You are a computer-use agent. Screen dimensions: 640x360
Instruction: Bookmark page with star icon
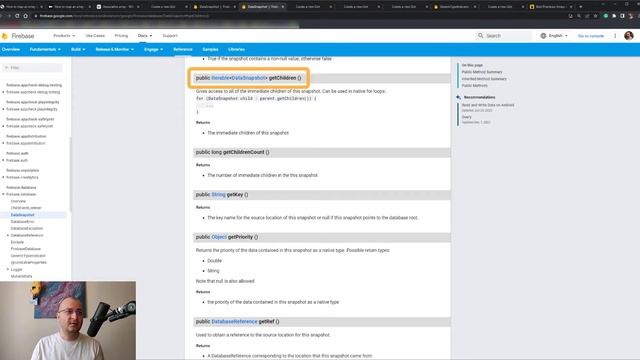tap(596, 16)
